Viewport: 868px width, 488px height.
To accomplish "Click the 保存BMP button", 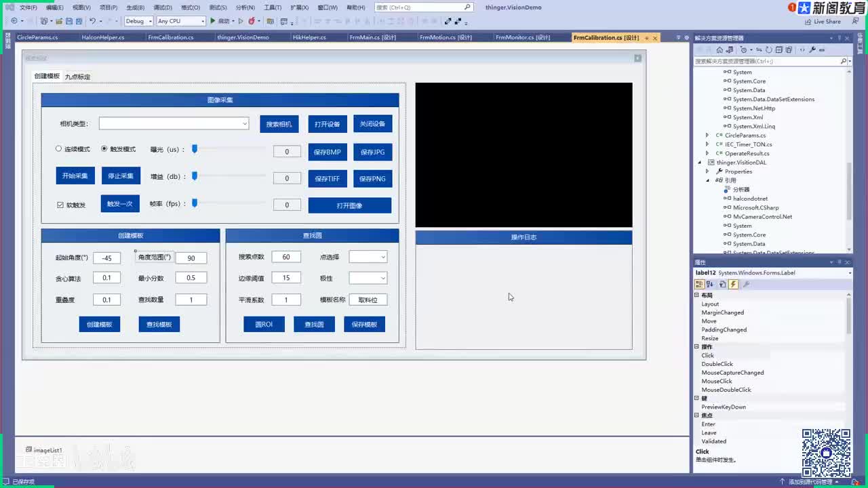I will (x=328, y=152).
